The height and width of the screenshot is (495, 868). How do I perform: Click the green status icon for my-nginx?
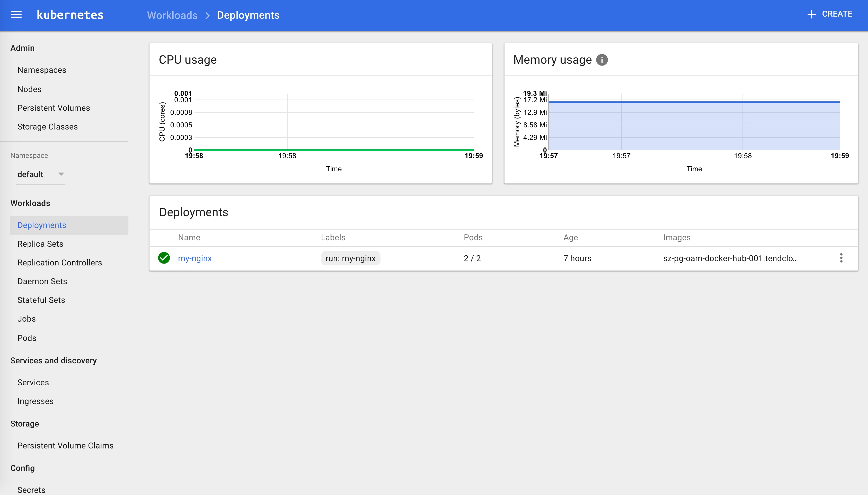point(164,258)
